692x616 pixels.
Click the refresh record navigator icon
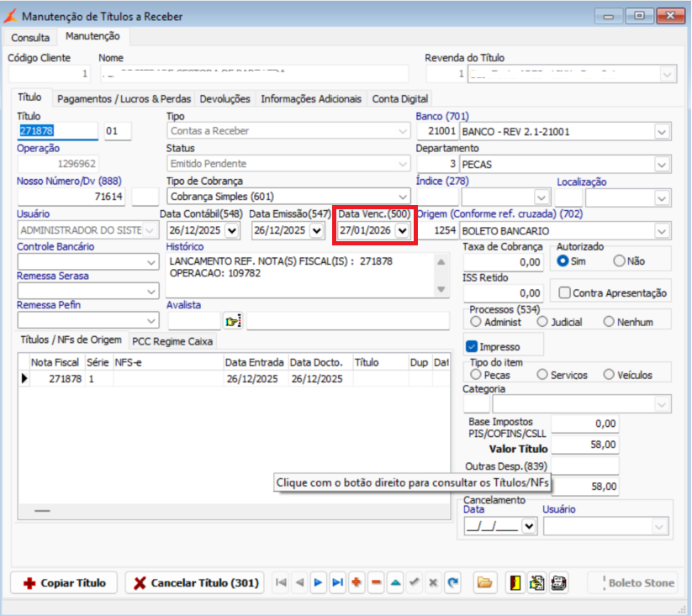pyautogui.click(x=453, y=582)
